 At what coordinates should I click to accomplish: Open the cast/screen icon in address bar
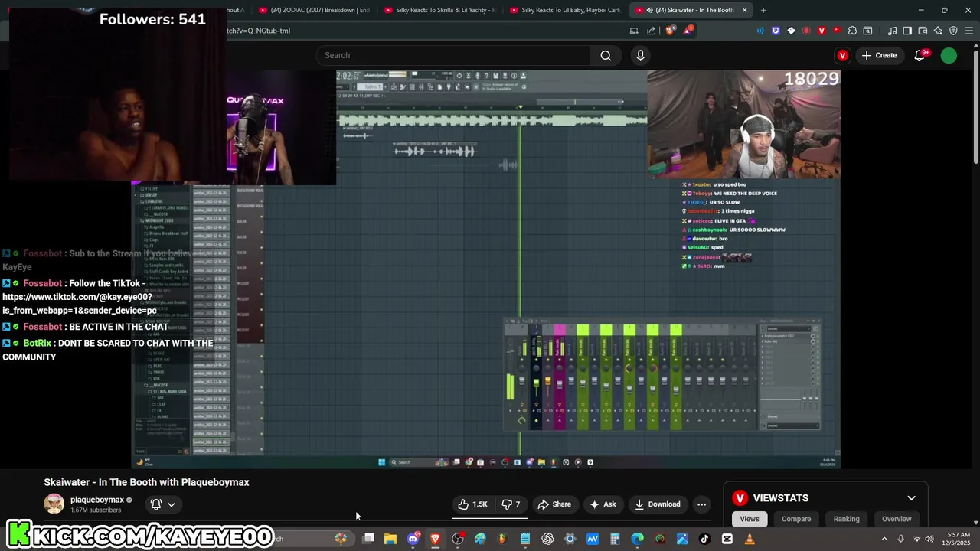click(634, 31)
